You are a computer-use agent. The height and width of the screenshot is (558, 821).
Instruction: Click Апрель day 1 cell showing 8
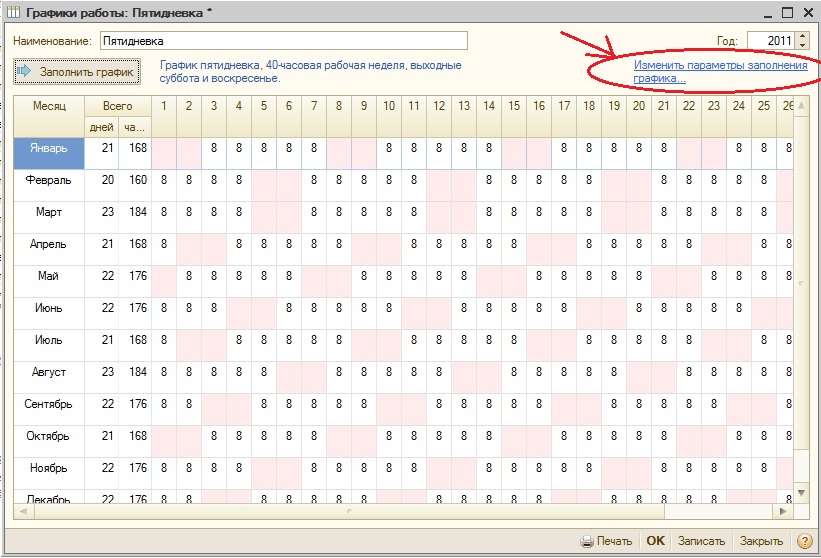click(164, 249)
